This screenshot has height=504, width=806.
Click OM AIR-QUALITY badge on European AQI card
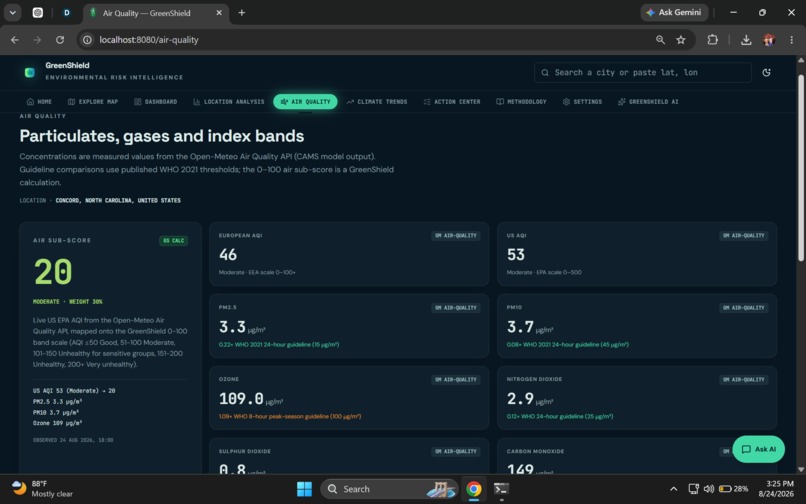tap(455, 236)
